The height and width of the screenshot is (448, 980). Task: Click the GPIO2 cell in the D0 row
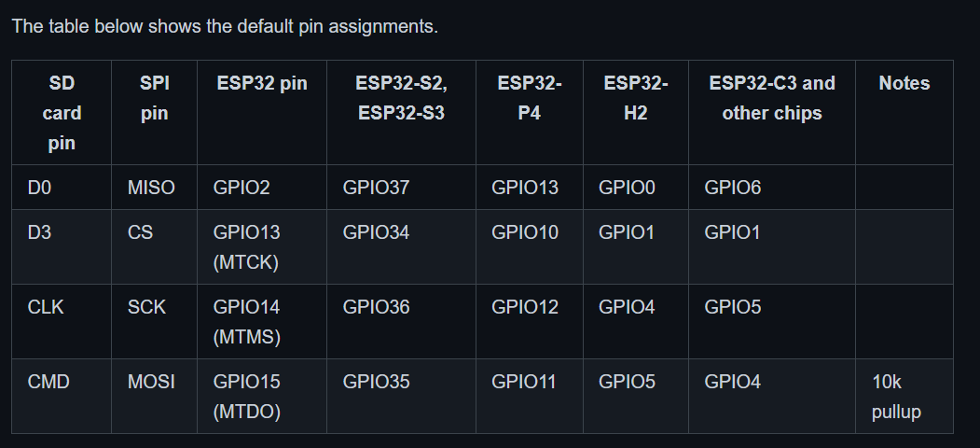(242, 188)
